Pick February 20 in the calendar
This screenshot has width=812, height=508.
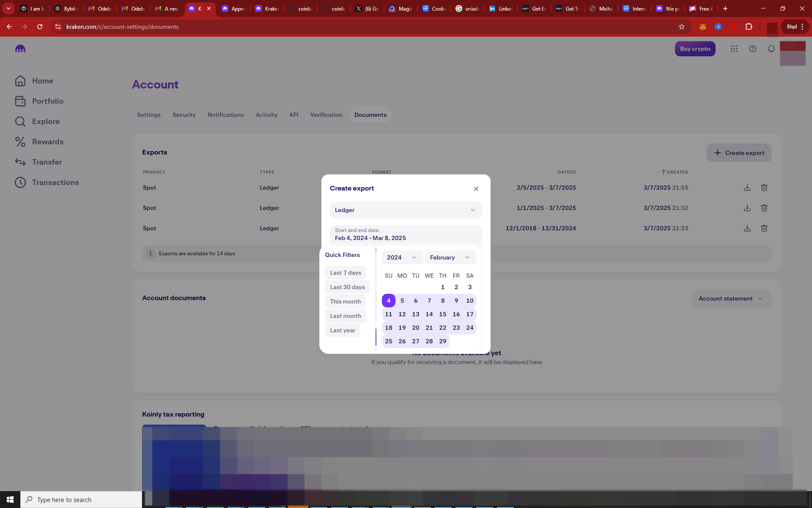416,328
